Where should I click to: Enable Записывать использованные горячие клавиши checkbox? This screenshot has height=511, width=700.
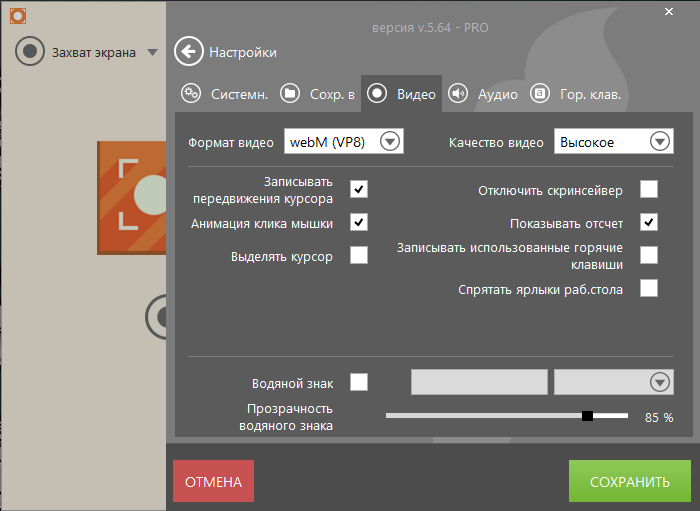649,255
